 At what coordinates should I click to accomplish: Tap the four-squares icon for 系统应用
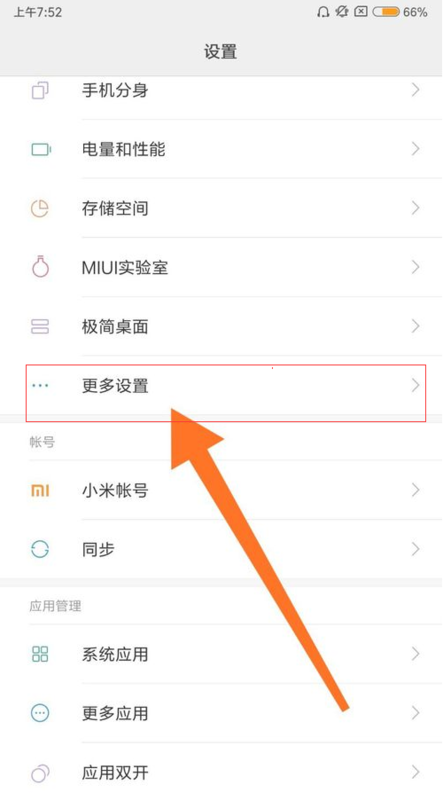pyautogui.click(x=40, y=654)
